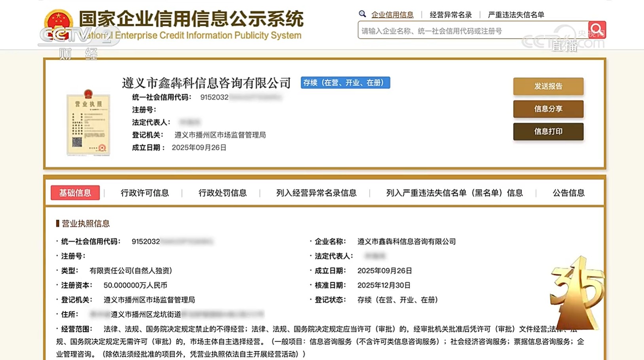Select the 严重违法失信名单 search category
This screenshot has height=360, width=644.
point(516,15)
